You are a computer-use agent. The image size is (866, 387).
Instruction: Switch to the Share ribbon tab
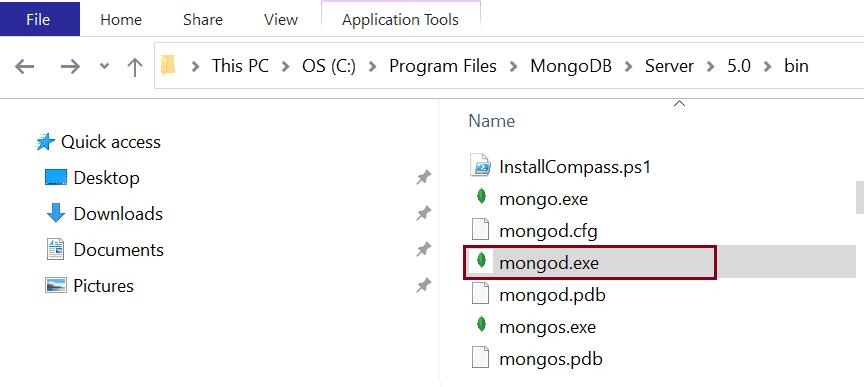click(x=203, y=20)
